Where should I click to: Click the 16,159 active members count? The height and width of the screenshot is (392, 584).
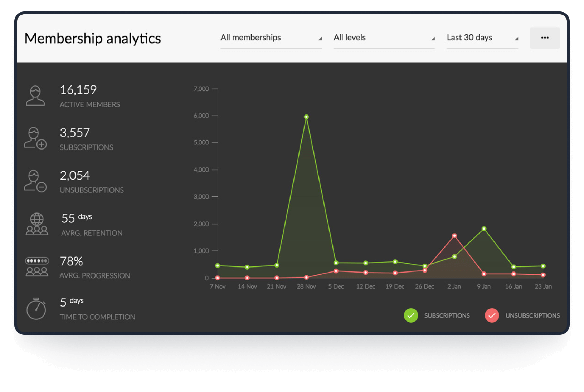pyautogui.click(x=78, y=90)
